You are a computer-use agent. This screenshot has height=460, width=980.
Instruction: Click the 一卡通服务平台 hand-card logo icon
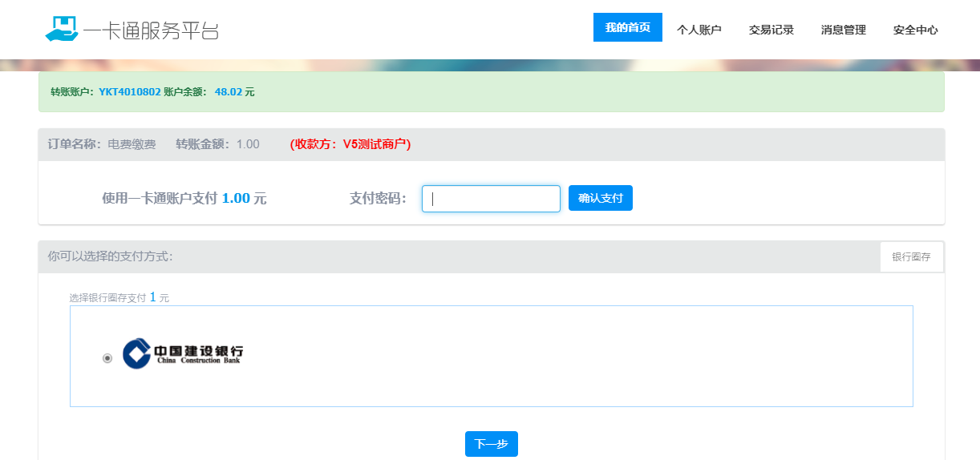click(x=62, y=29)
